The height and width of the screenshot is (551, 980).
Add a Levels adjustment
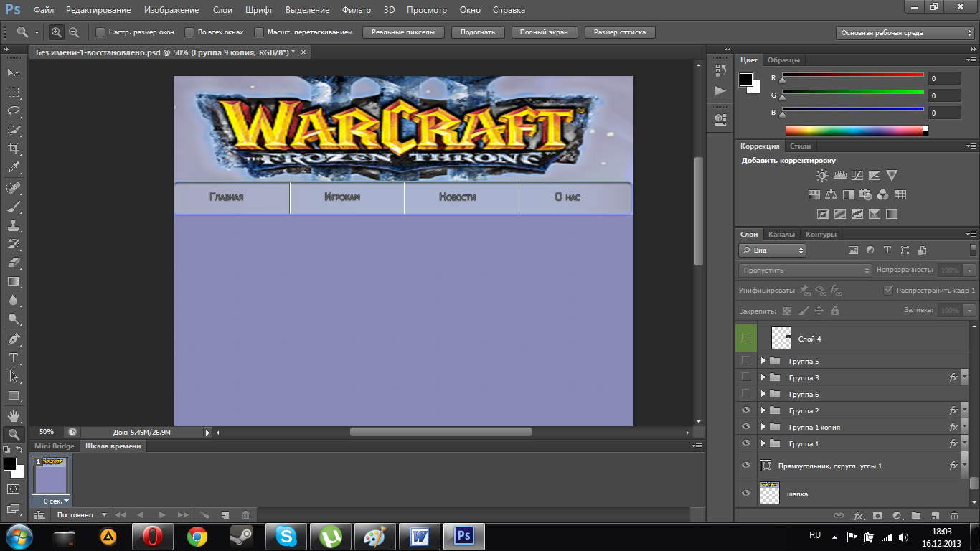coord(839,175)
